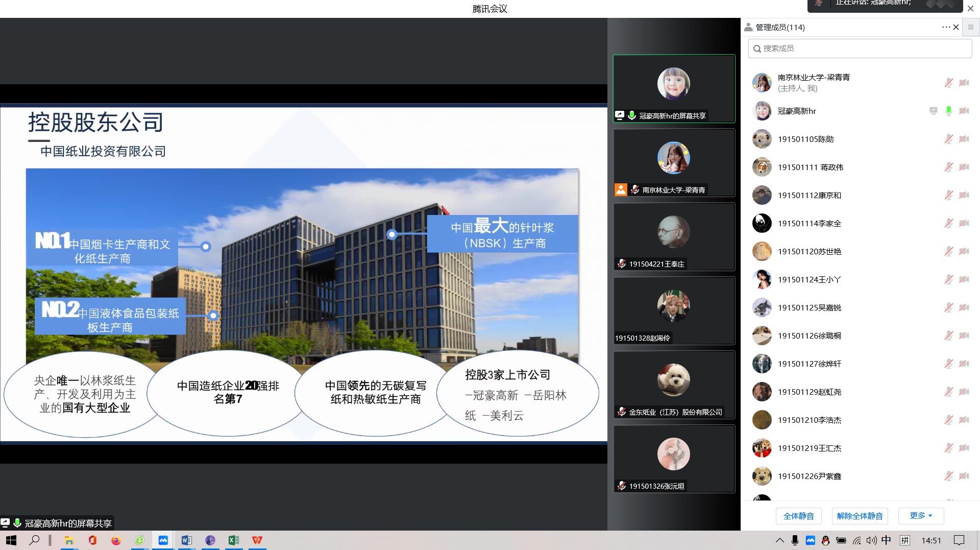Select member row 191501120苏世艳
The image size is (980, 550).
click(860, 251)
